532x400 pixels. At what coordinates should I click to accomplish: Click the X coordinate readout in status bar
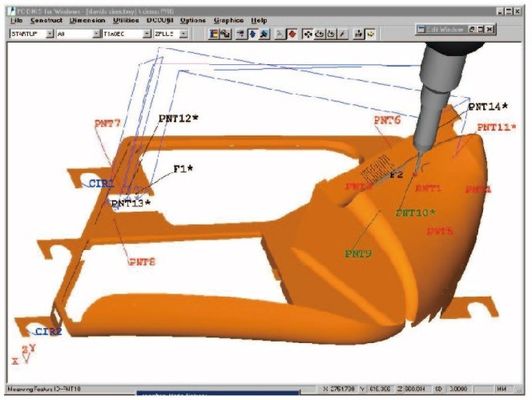339,389
